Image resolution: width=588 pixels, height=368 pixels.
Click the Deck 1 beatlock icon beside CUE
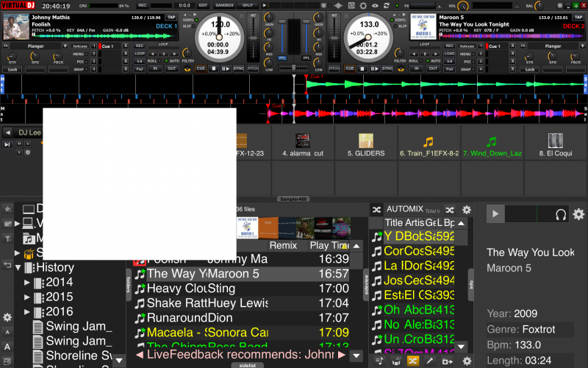click(187, 68)
